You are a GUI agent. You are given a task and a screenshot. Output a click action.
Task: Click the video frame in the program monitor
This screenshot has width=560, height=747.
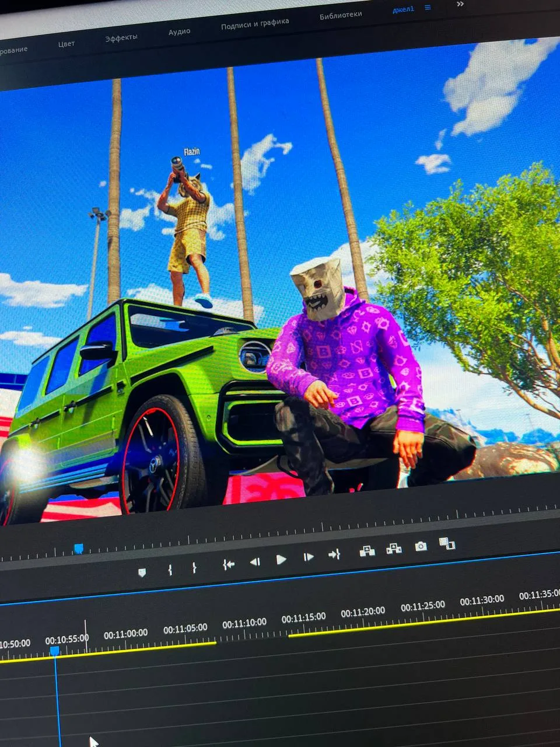[x=280, y=280]
